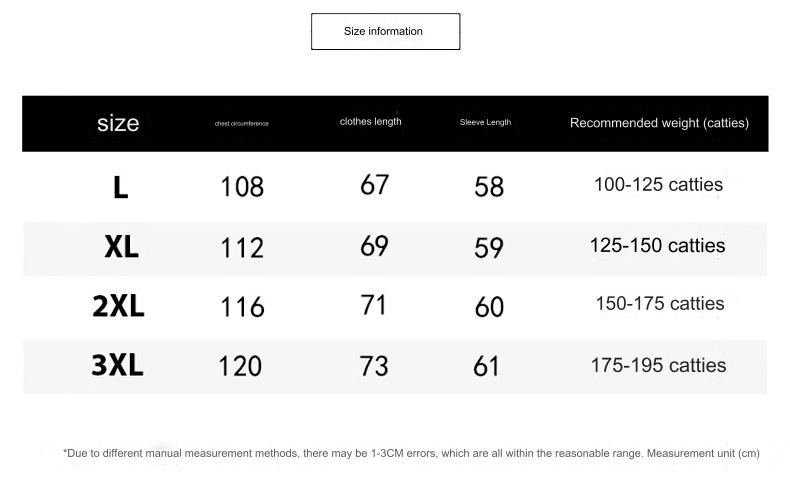This screenshot has height=500, width=790.
Task: Click the chest circumference column header
Action: coord(241,124)
